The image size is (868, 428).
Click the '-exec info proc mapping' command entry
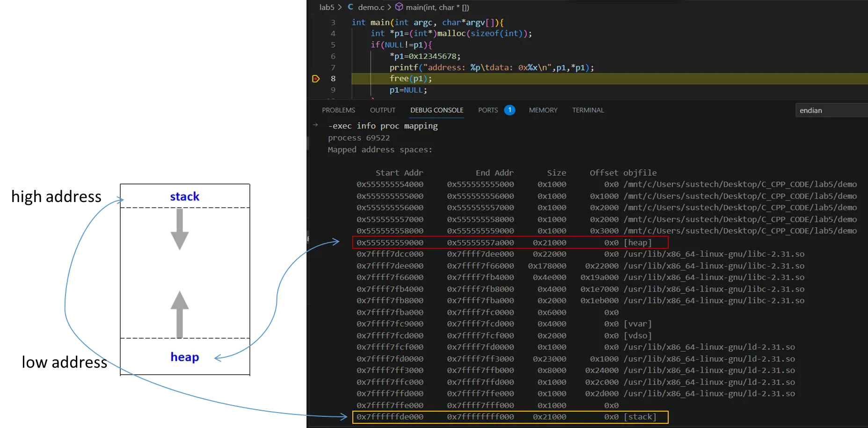tap(383, 126)
